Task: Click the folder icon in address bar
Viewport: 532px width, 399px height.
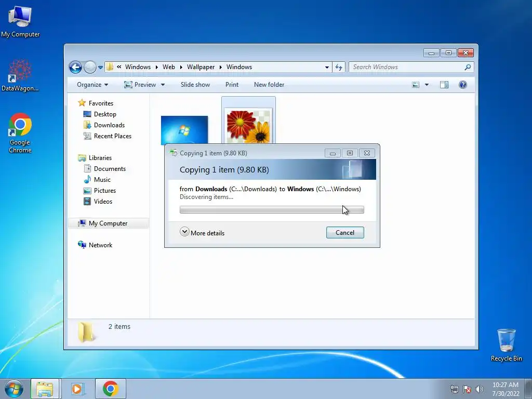Action: point(110,67)
